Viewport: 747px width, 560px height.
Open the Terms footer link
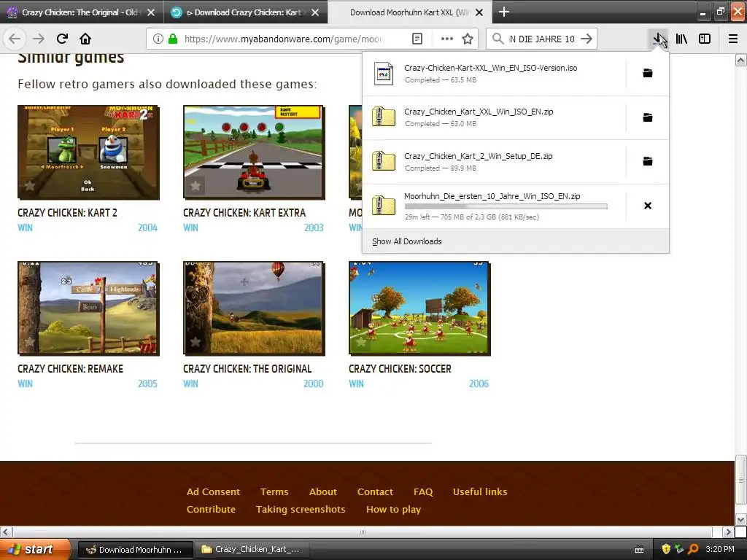pyautogui.click(x=274, y=492)
